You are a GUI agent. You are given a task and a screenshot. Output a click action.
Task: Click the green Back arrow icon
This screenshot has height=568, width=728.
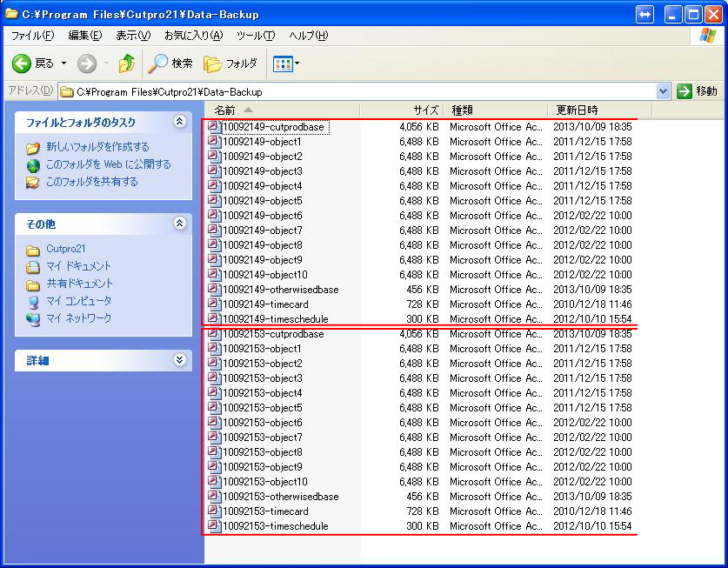[22, 63]
